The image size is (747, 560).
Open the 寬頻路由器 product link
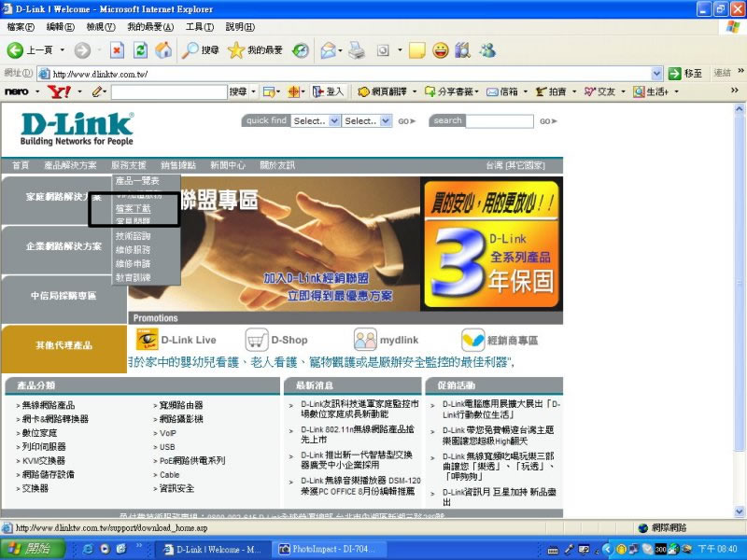(x=180, y=405)
